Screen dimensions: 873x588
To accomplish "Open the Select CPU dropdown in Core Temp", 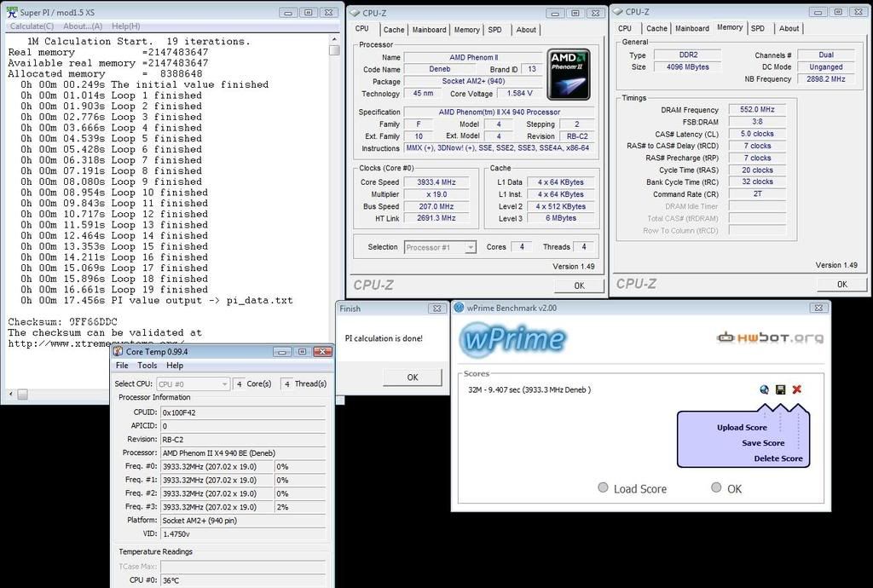I will click(193, 383).
